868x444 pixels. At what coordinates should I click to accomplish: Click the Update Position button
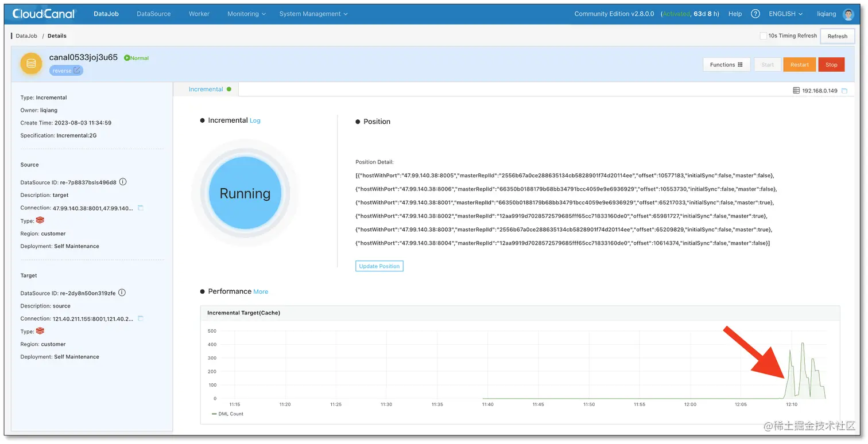point(379,266)
